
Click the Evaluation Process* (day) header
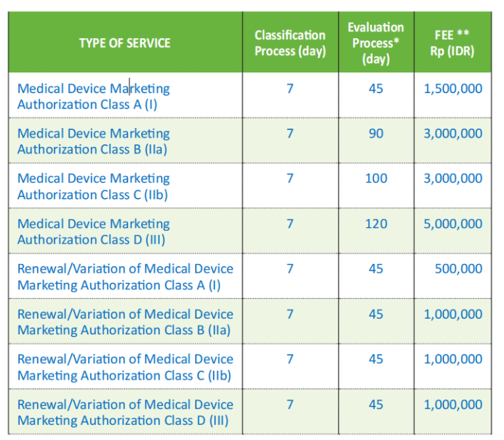point(376,43)
